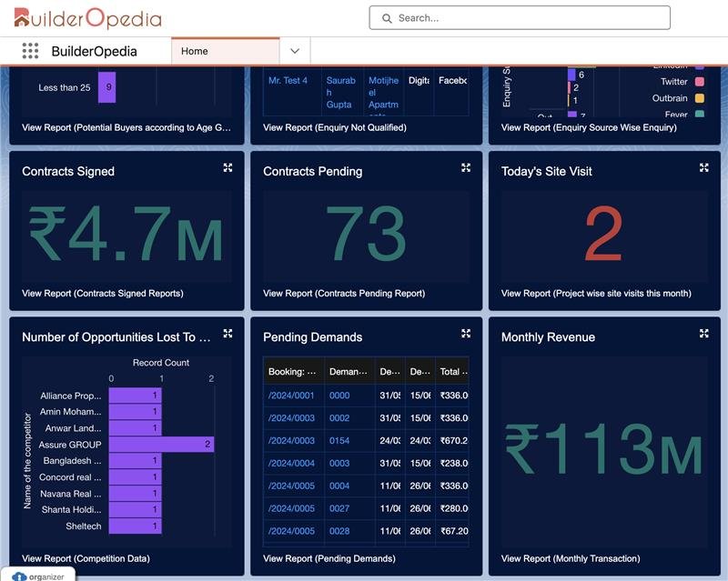The height and width of the screenshot is (581, 728).
Task: Select the Home tab
Action: [x=225, y=51]
